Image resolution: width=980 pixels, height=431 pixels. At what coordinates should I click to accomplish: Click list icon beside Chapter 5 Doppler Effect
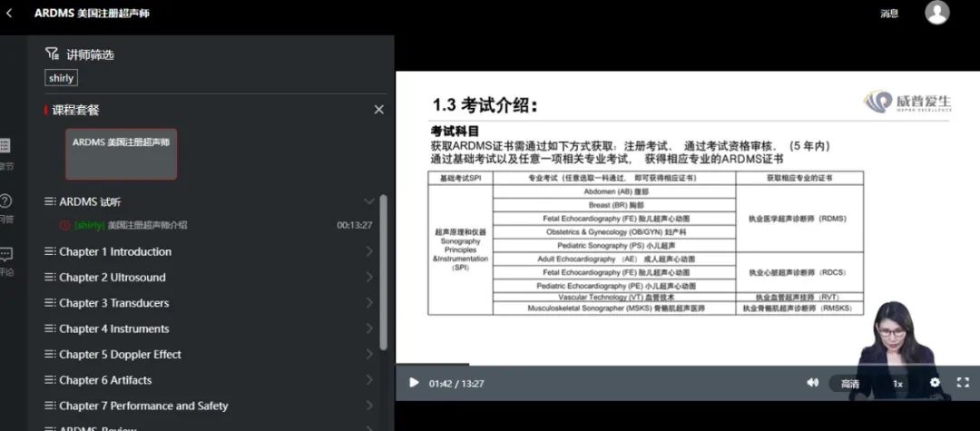(50, 354)
